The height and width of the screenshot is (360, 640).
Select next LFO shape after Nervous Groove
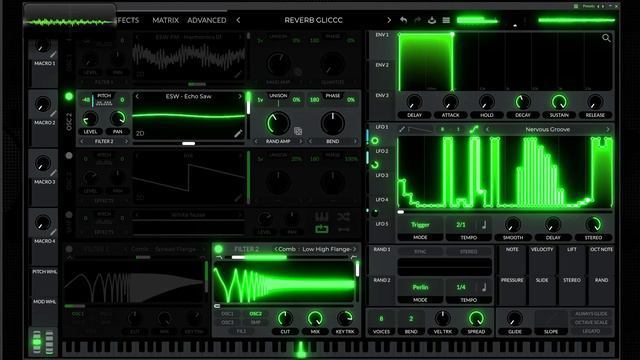[x=607, y=129]
